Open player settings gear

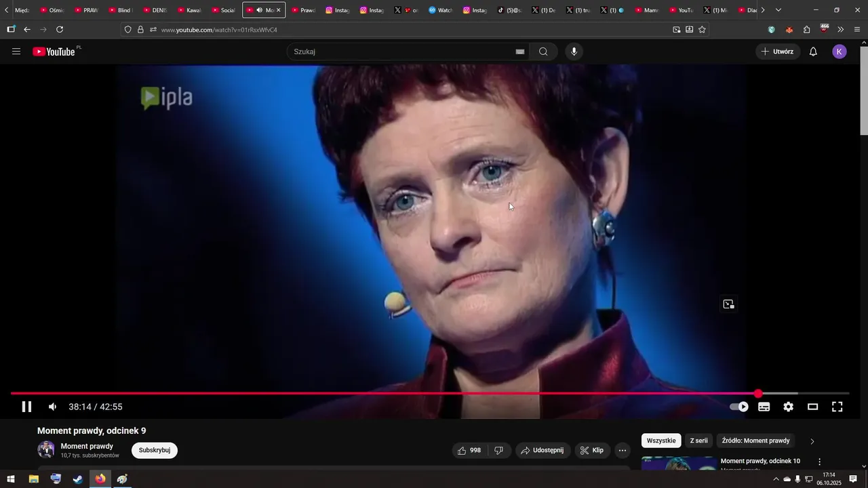coord(788,407)
